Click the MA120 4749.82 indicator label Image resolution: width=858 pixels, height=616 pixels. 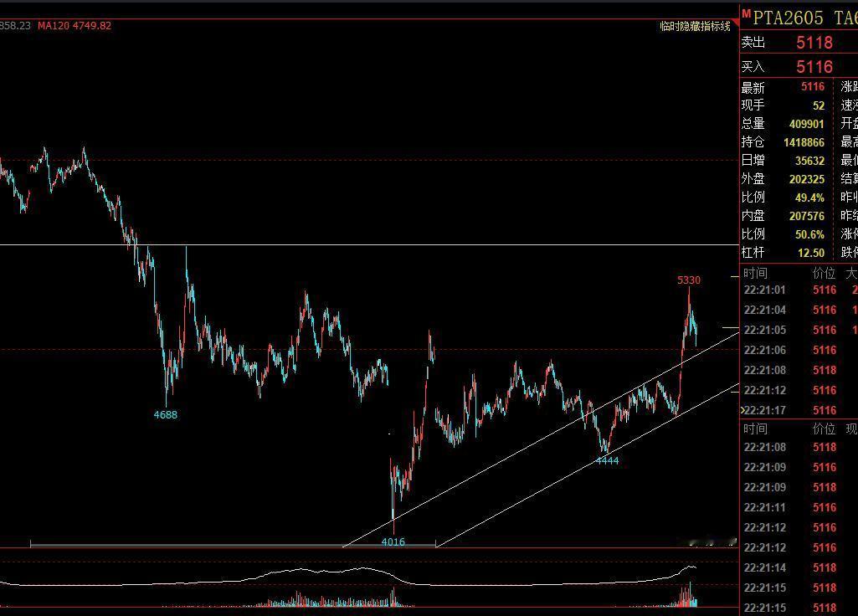(x=74, y=26)
